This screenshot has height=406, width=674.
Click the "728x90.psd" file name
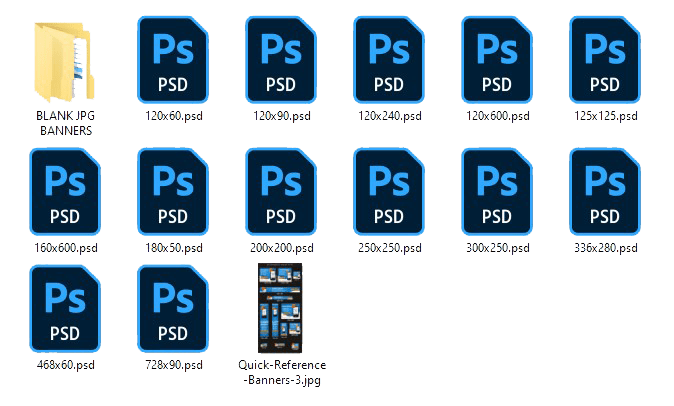pyautogui.click(x=174, y=365)
